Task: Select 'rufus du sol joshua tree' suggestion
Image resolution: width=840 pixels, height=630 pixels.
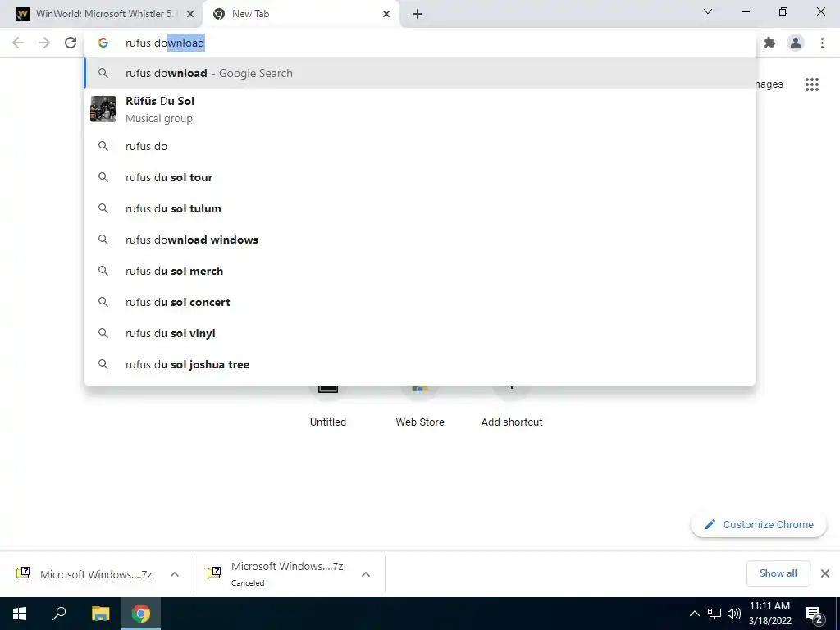Action: point(420,364)
